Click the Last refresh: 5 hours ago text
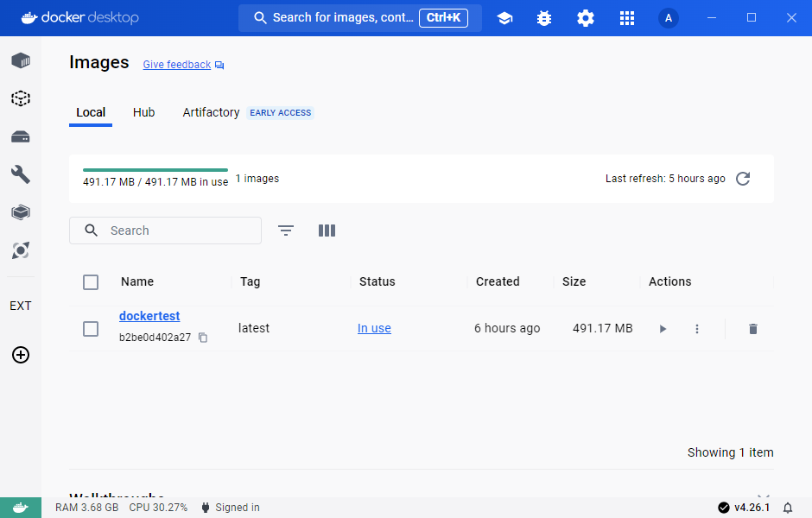 pos(665,179)
